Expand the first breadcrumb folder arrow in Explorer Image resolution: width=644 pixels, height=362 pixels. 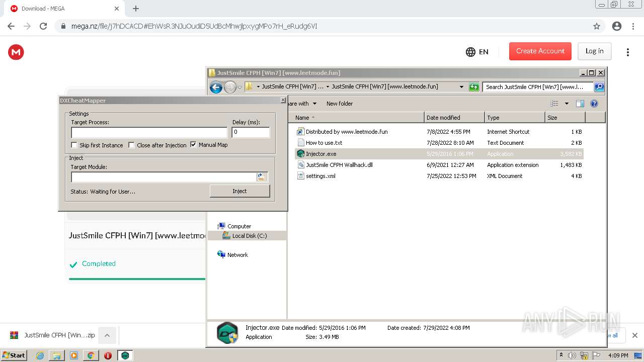[x=258, y=86]
